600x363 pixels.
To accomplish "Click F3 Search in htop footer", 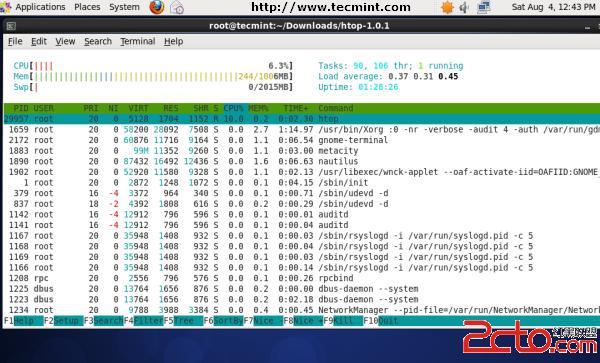I will pos(103,321).
